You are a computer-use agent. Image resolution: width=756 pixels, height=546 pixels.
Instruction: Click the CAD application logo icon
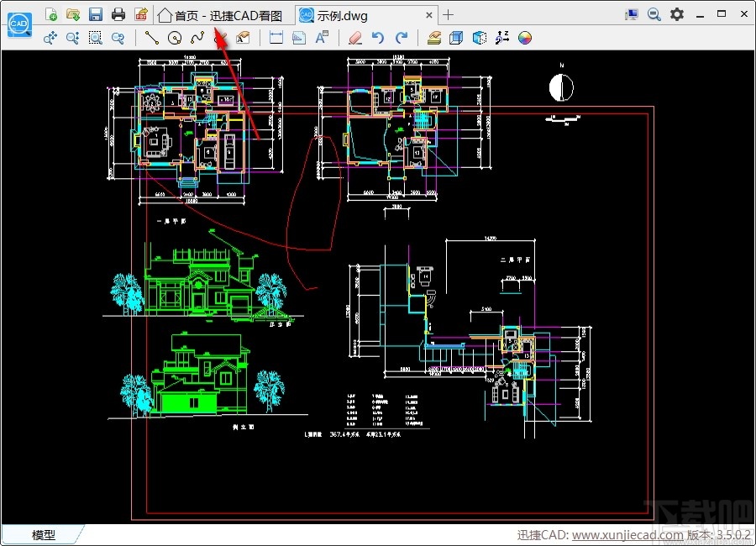tap(19, 24)
